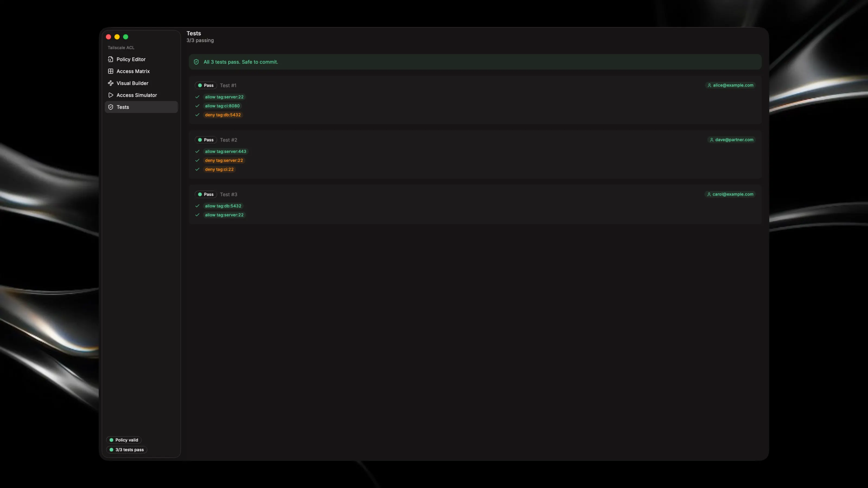Select the Pass badge of Test #1
Screen dimensions: 868x488
[x=206, y=85]
